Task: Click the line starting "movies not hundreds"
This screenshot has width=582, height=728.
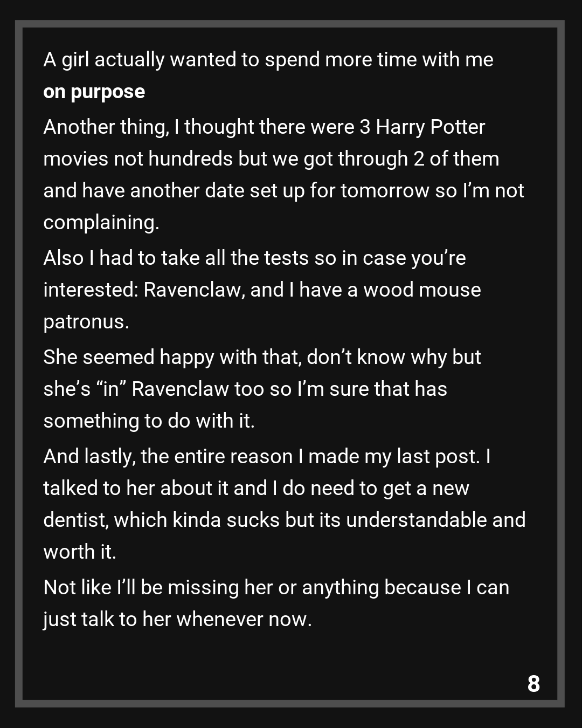Action: 271,159
